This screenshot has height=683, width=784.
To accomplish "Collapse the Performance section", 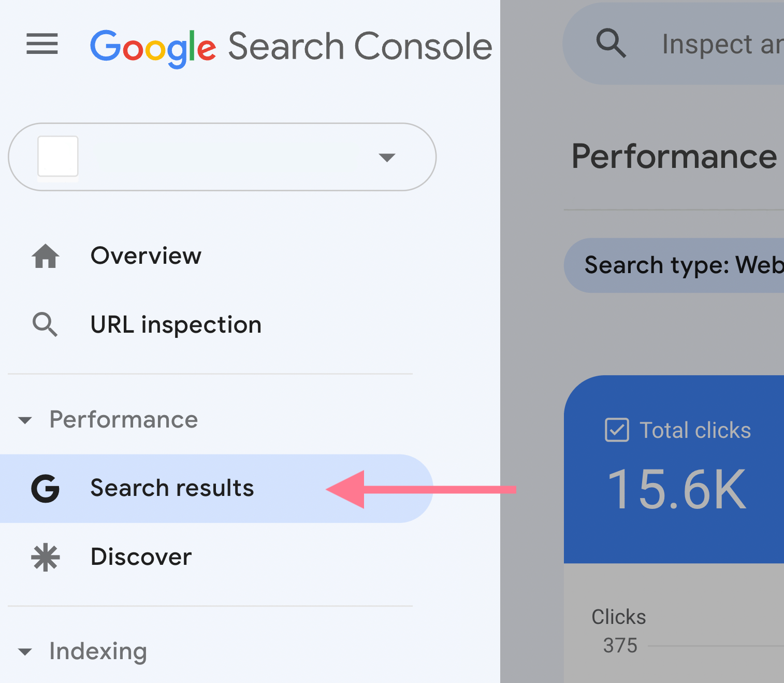I will 25,420.
